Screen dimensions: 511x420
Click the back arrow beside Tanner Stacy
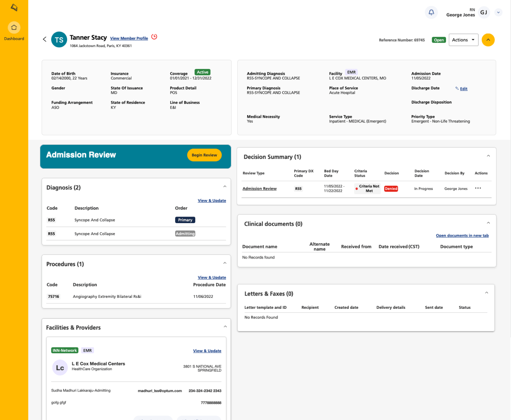click(x=45, y=39)
